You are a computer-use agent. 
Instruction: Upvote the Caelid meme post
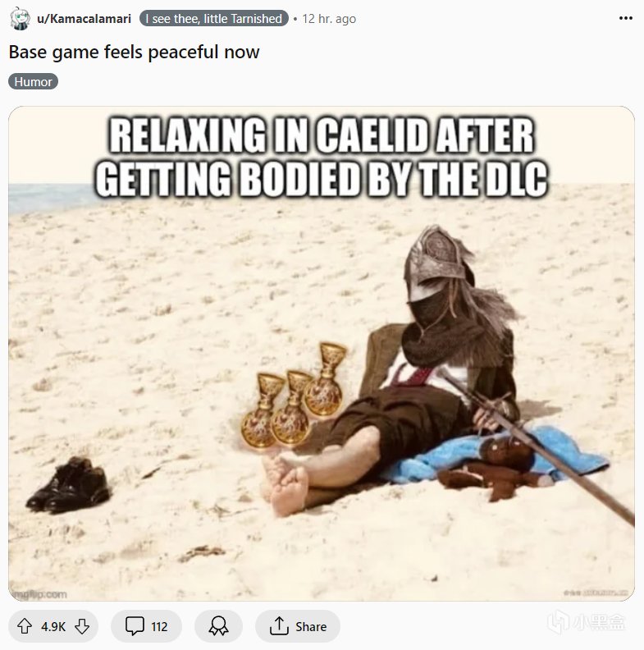pyautogui.click(x=25, y=626)
